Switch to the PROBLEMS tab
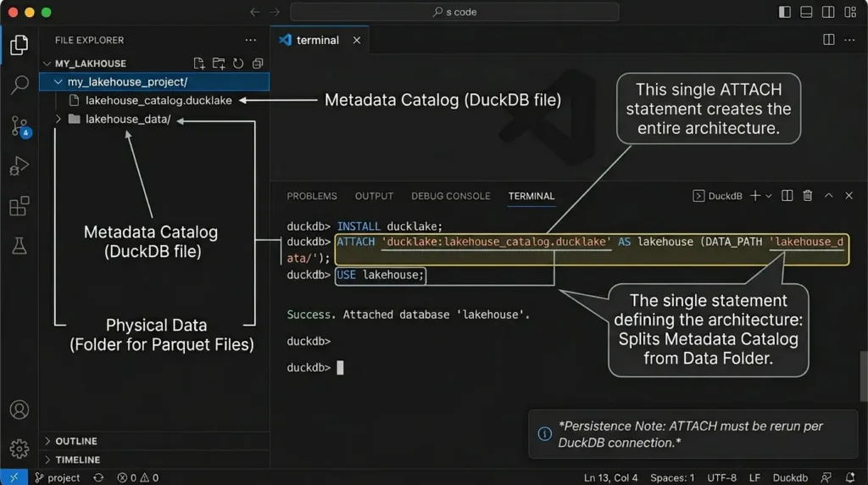868x485 pixels. click(312, 196)
